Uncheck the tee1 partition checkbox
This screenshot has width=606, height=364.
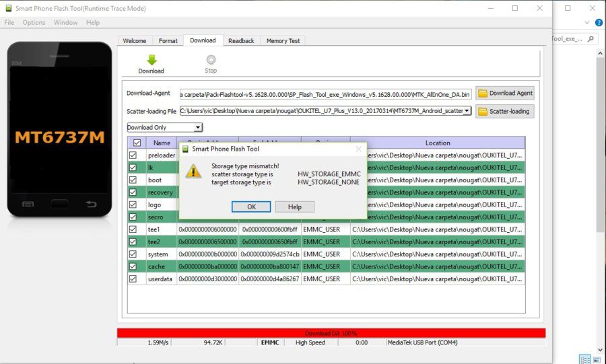tap(133, 229)
